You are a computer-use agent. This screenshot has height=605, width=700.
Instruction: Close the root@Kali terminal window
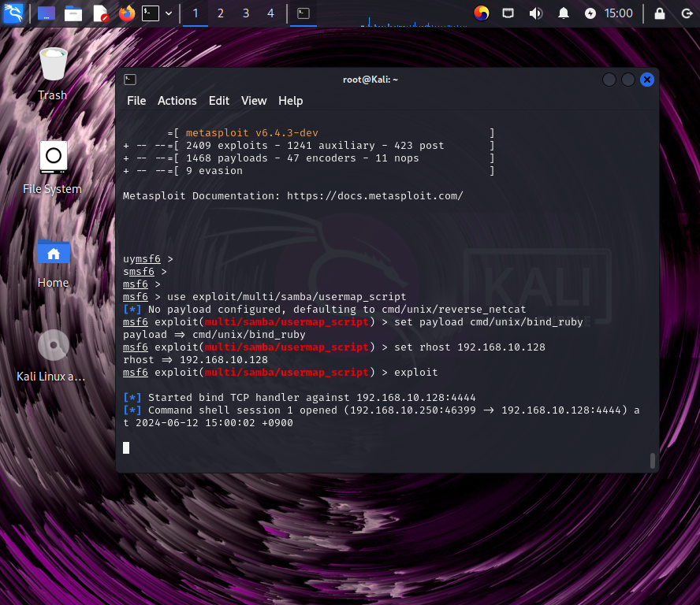647,80
